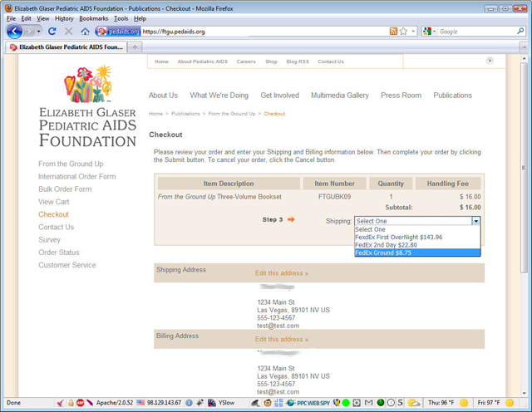Open the YSlow icon in status bar

(212, 403)
